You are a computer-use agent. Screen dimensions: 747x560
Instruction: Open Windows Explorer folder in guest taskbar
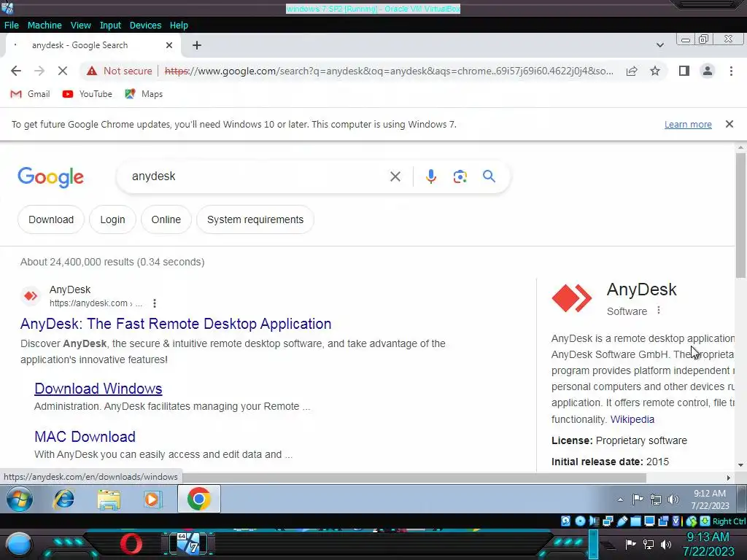(x=109, y=499)
